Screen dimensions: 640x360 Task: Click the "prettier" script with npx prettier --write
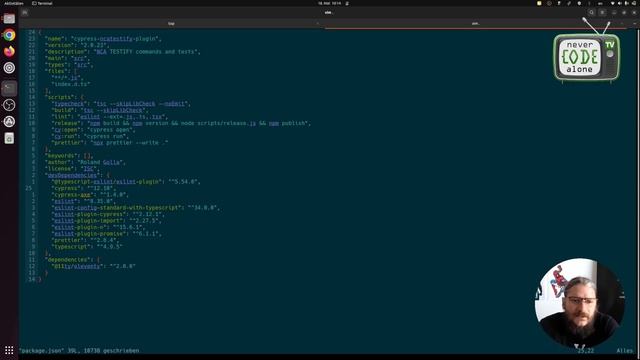tap(110, 143)
